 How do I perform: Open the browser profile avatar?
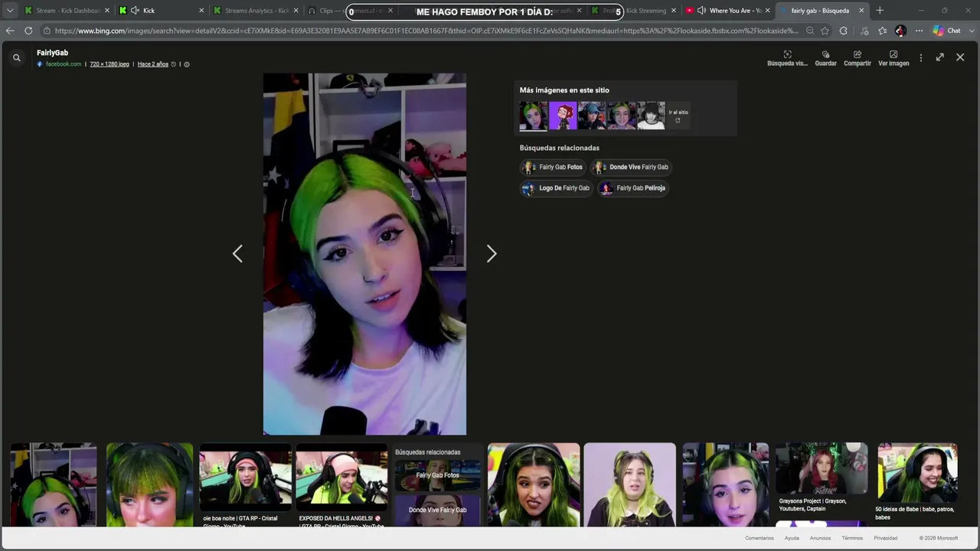pos(900,31)
